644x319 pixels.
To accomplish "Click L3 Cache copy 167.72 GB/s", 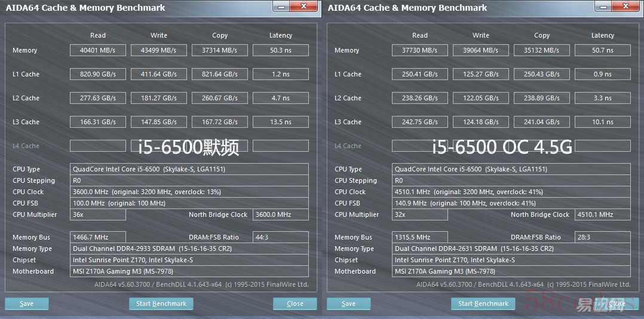I will coord(220,121).
